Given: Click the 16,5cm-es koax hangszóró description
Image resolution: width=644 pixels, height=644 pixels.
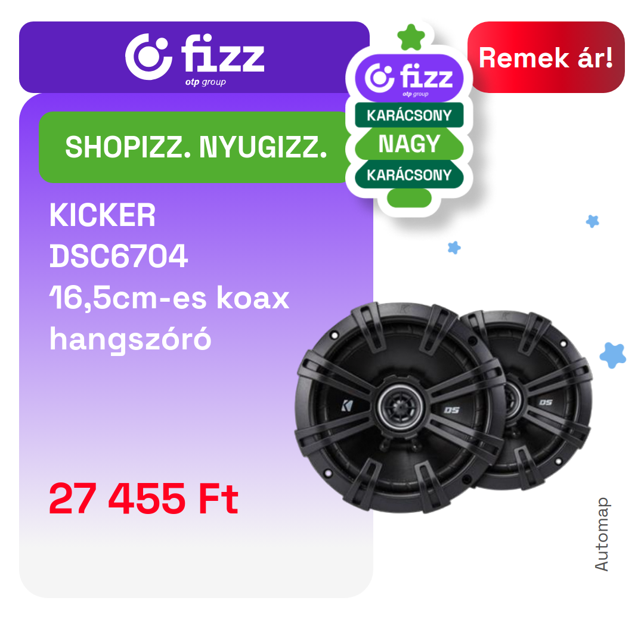Looking at the screenshot, I should tap(169, 318).
